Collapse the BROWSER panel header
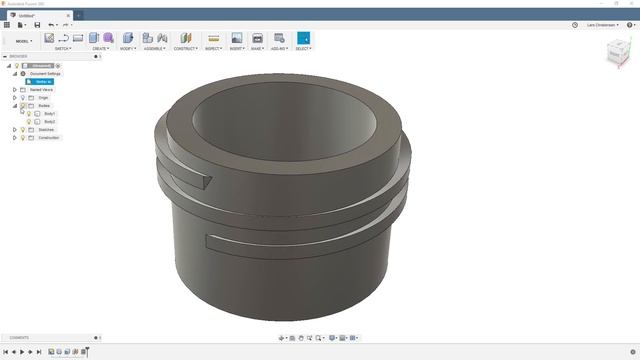 (5, 56)
